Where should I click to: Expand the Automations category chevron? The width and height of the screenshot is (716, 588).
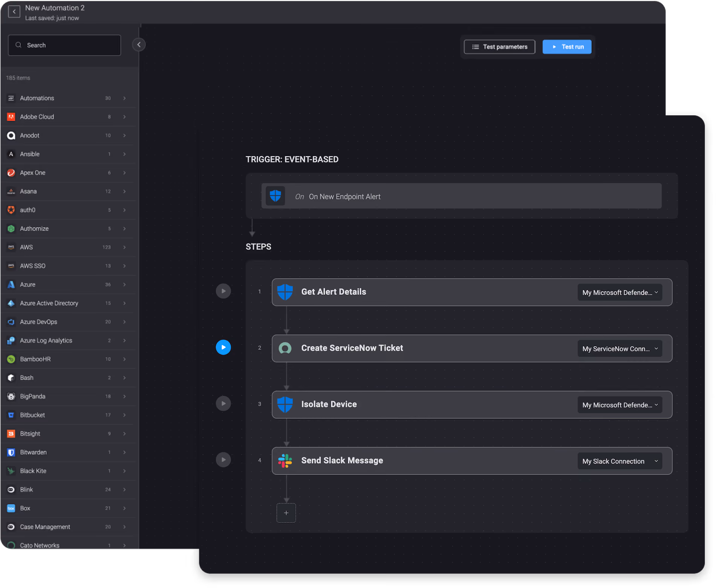[124, 98]
